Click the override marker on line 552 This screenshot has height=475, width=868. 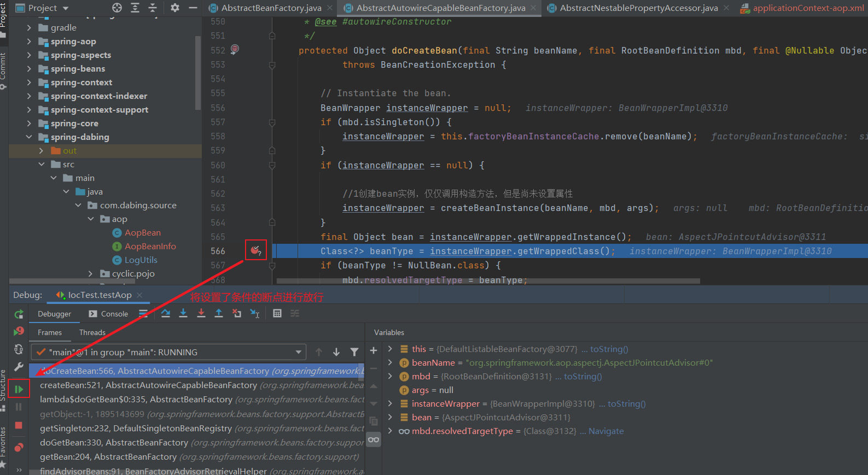(x=235, y=49)
